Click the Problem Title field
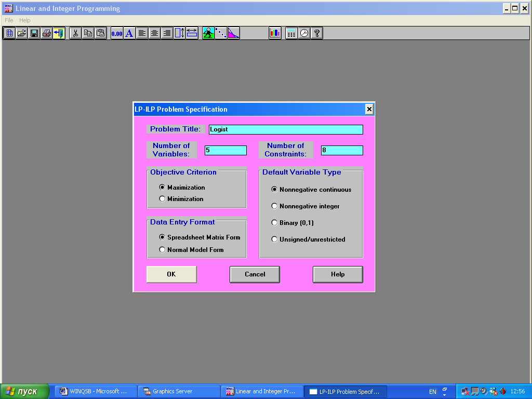532x399 pixels. tap(286, 129)
